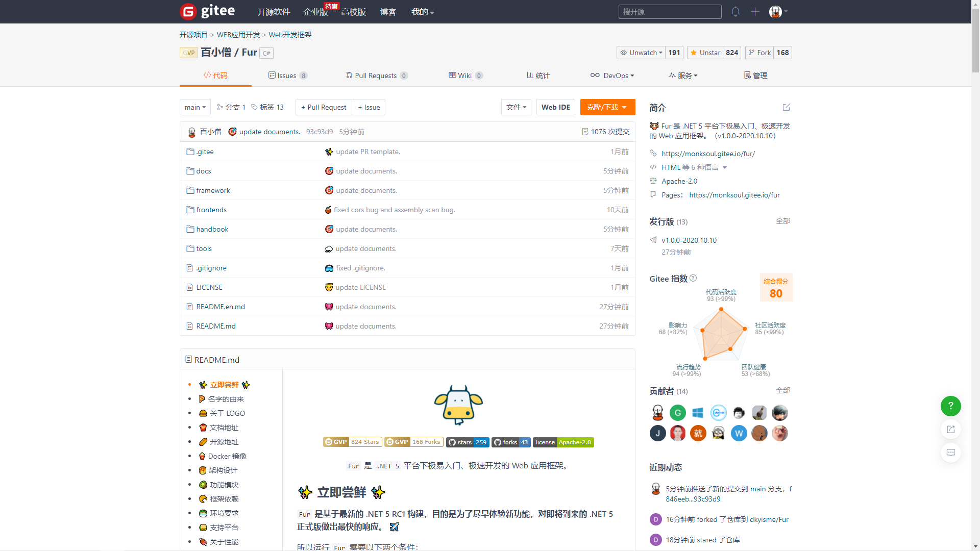Open release v1.0.0-2020.10.10
980x551 pixels.
[x=689, y=240]
